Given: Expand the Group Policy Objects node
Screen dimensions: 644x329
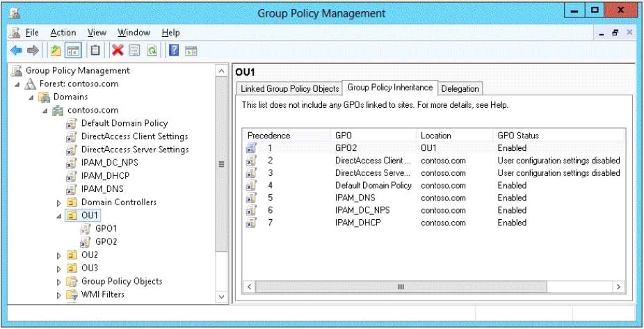Looking at the screenshot, I should 59,282.
